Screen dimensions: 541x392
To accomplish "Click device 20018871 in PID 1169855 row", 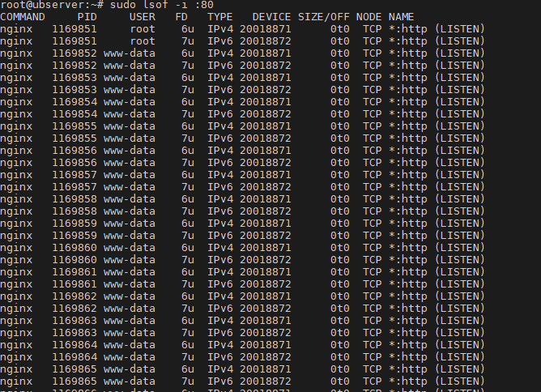I will (266, 126).
